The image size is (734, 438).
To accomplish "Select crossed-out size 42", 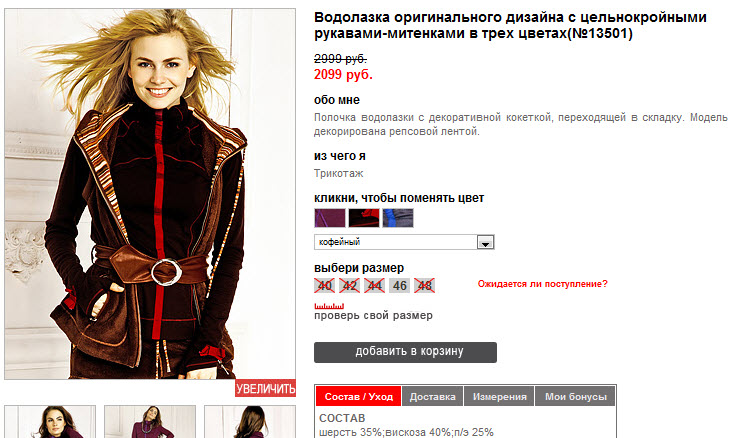I will 350,285.
